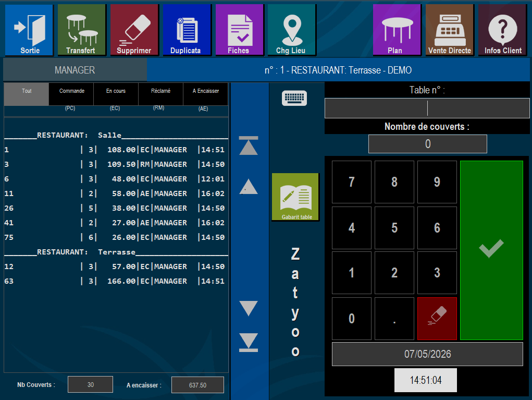Image resolution: width=532 pixels, height=400 pixels.
Task: Tap the 6 keypad button
Action: [x=437, y=228]
